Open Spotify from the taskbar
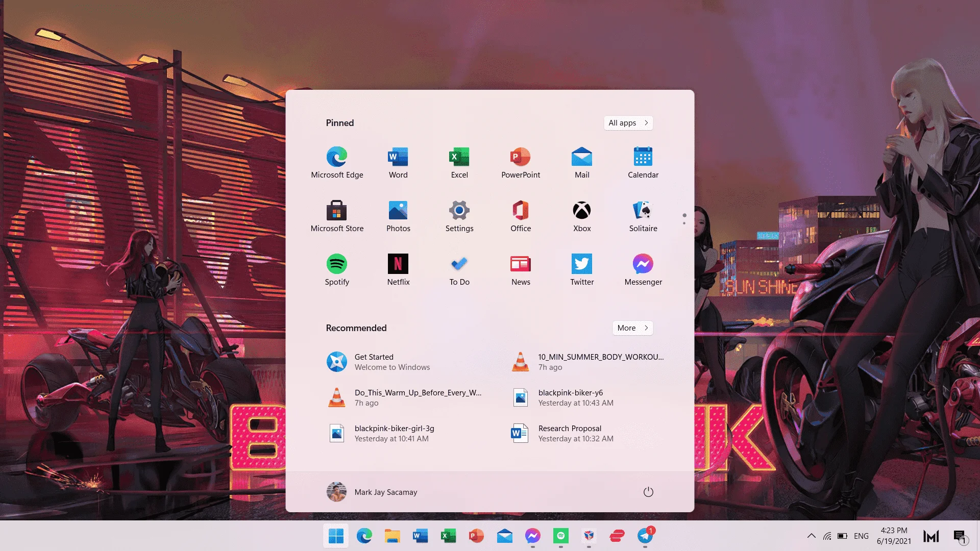The width and height of the screenshot is (980, 551). click(x=560, y=536)
